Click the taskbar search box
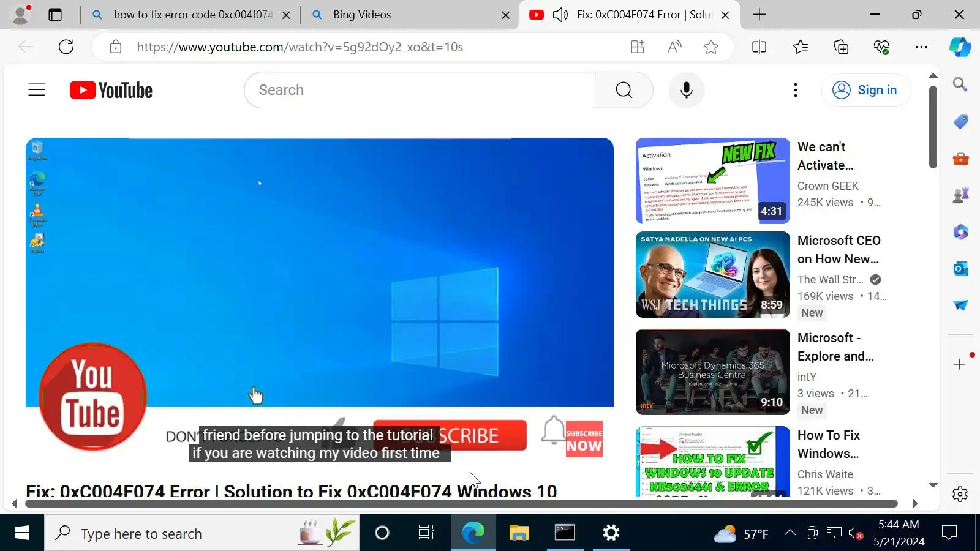 [x=202, y=533]
